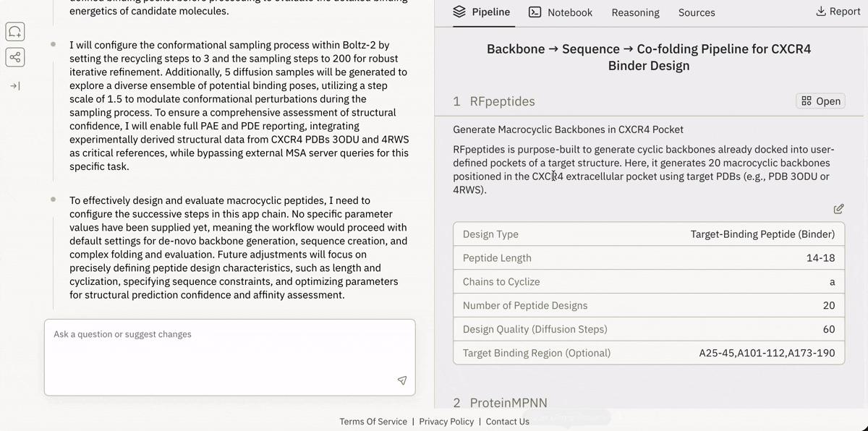
Task: Click the 'A25-45,A101-112,A173-190' value
Action: pos(767,353)
